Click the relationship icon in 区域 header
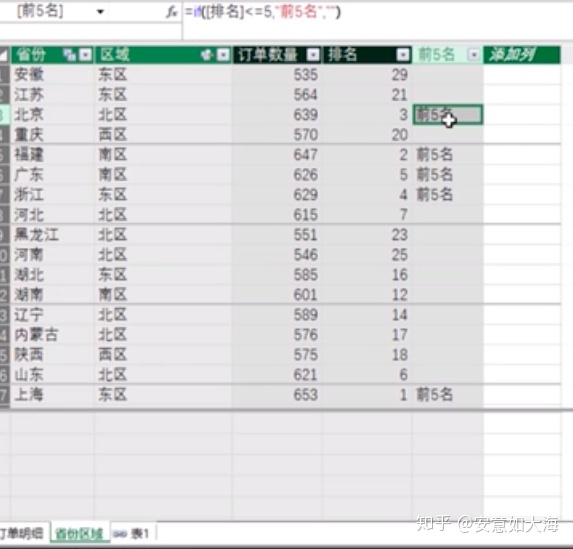Screen dimensions: 573x549 point(207,55)
